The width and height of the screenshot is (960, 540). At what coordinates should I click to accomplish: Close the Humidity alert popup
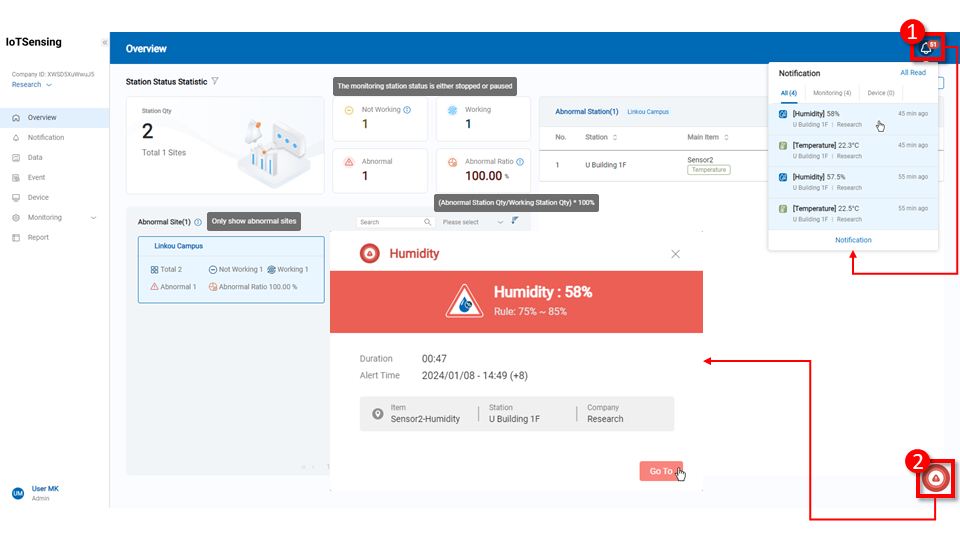click(675, 254)
